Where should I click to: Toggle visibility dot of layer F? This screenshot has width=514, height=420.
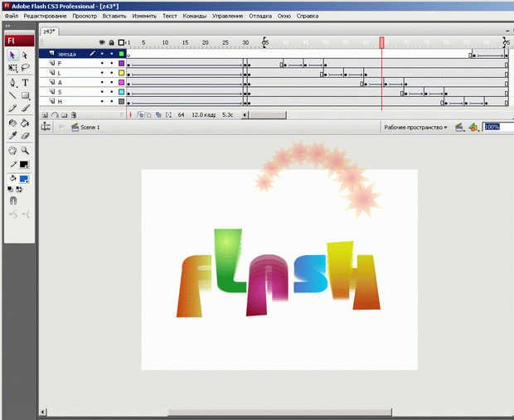pos(102,63)
